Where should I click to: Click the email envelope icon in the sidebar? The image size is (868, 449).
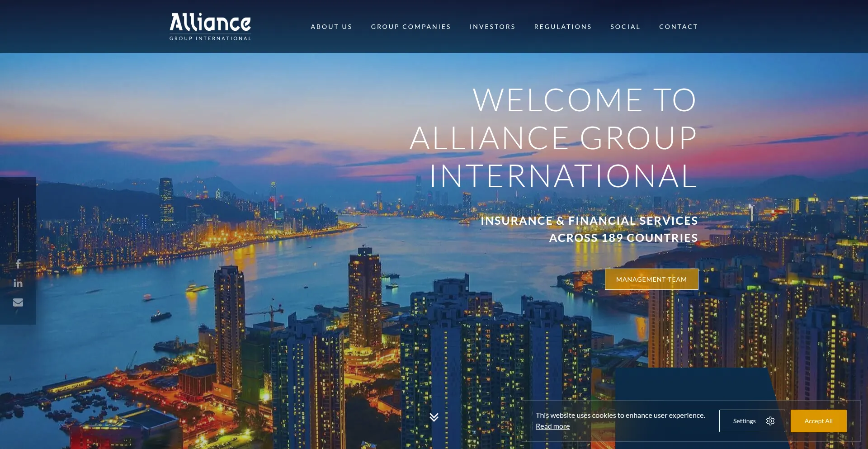pyautogui.click(x=18, y=302)
